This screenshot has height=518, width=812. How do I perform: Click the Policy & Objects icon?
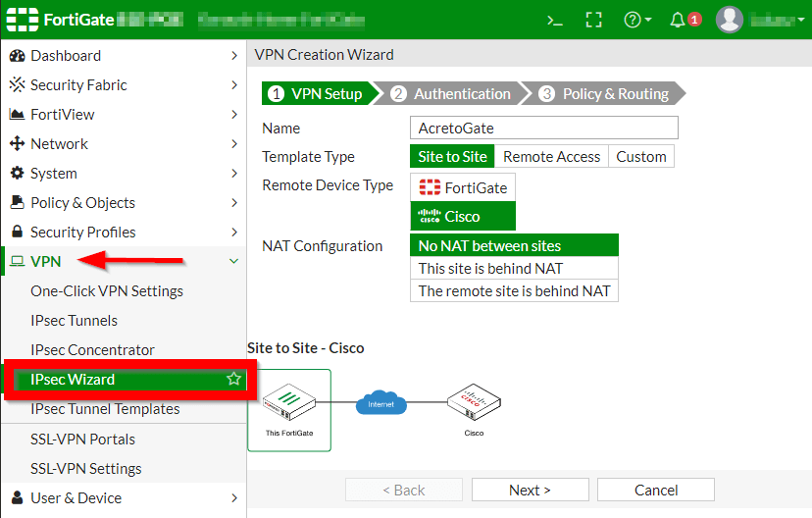(x=17, y=202)
